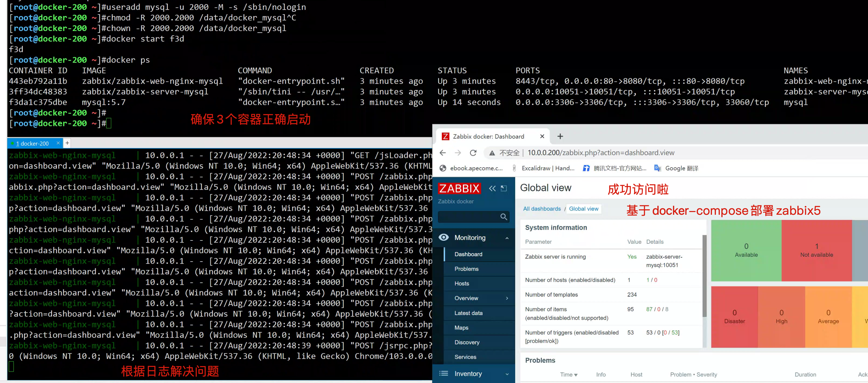The width and height of the screenshot is (868, 383).
Task: Click the green Available hosts tile
Action: tap(746, 250)
